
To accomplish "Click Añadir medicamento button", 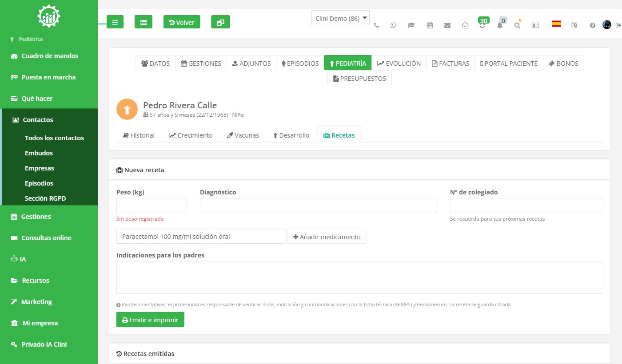I will click(x=327, y=237).
